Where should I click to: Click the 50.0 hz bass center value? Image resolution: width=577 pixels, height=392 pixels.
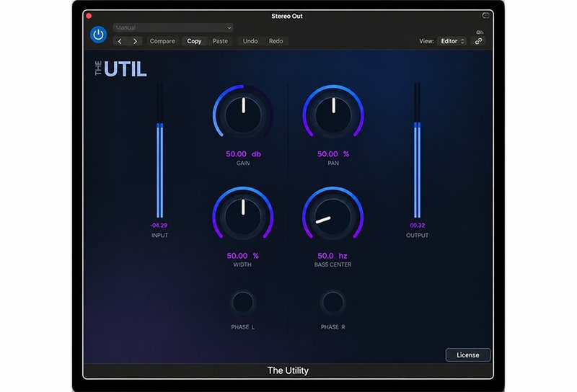[332, 256]
